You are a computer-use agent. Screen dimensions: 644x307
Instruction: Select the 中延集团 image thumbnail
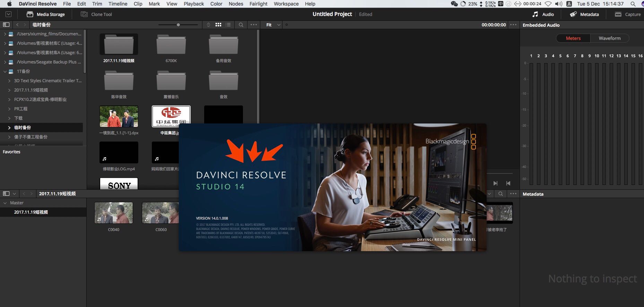pos(171,117)
